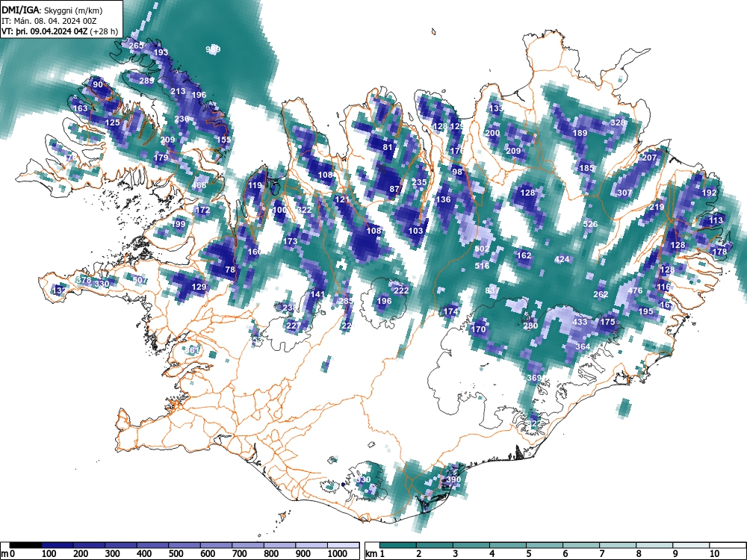747x560 pixels.
Task: Click the visibility value 170
Action: [x=478, y=329]
